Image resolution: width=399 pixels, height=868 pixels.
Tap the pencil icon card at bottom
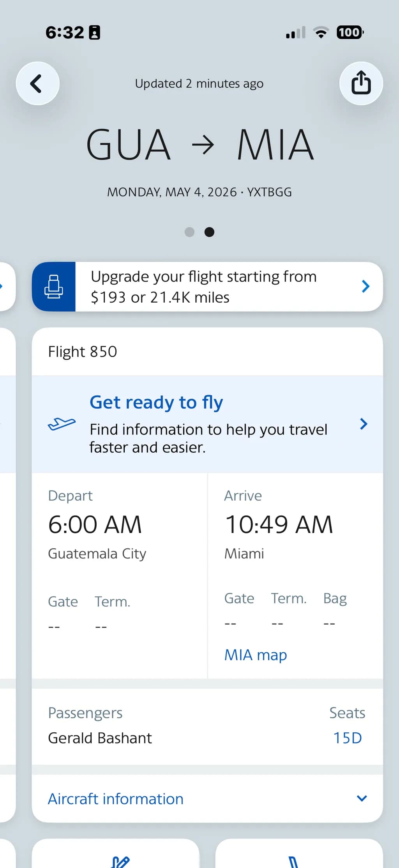(115, 853)
